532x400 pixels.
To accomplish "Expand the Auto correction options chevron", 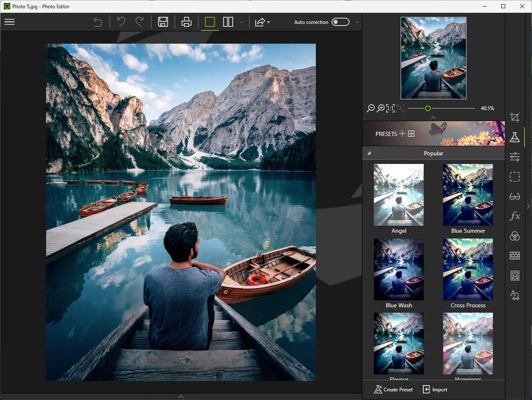I will 357,22.
